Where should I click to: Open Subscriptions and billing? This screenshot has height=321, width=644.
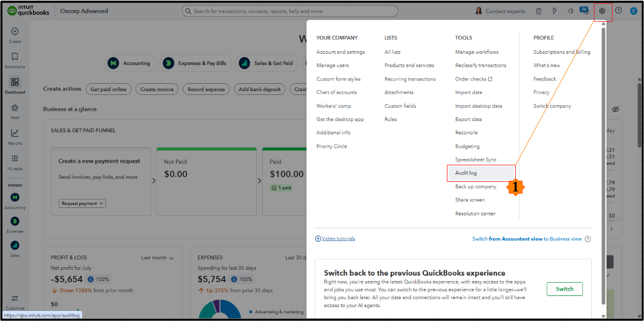[x=562, y=52]
